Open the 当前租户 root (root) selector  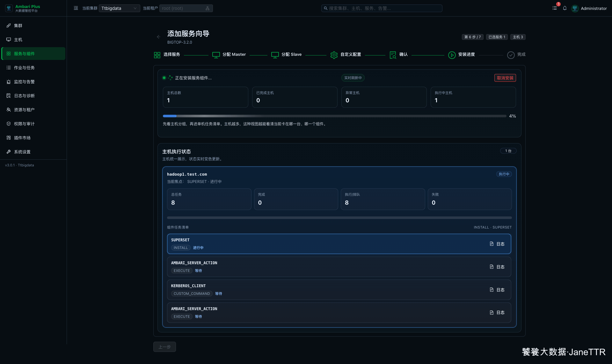186,8
